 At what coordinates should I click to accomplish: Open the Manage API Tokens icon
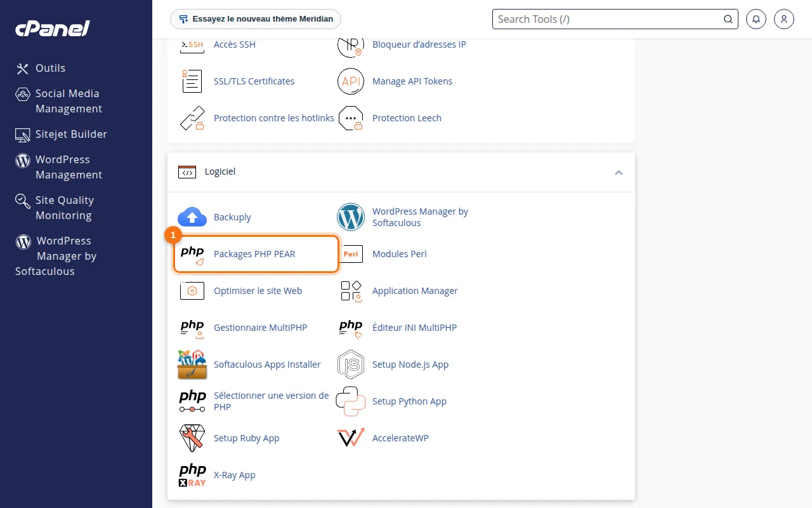[350, 81]
